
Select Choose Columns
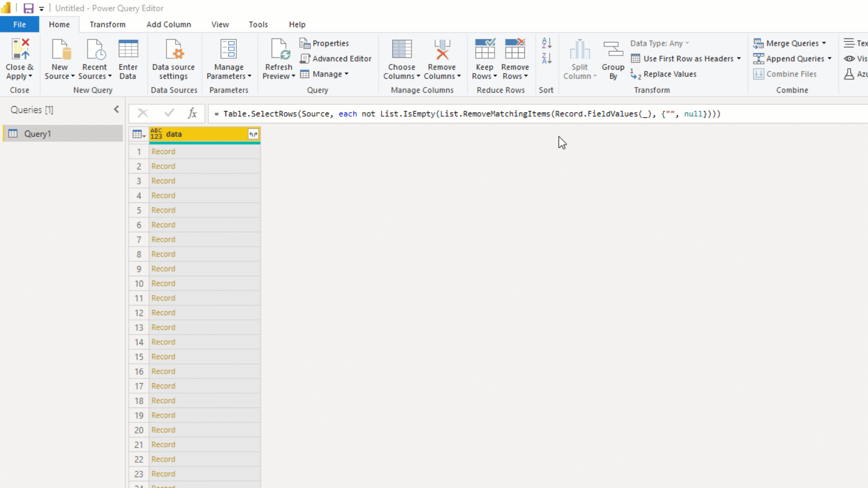click(401, 58)
